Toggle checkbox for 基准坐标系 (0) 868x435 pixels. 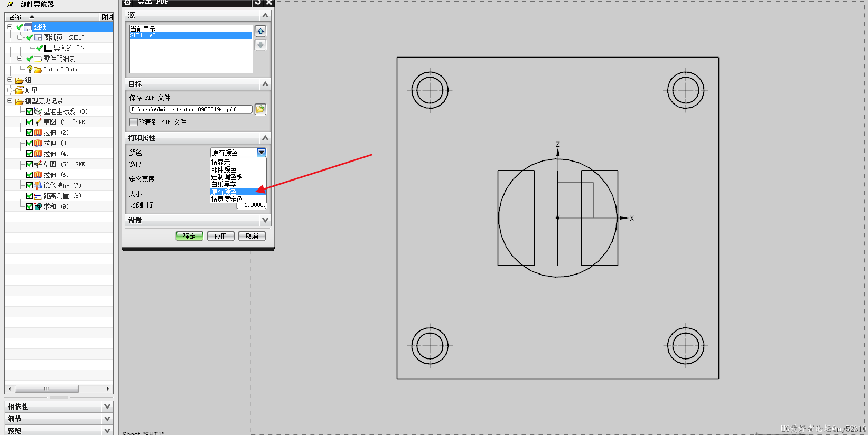tap(30, 111)
